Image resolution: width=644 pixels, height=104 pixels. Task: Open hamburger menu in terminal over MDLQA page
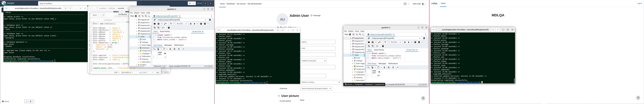(497, 30)
